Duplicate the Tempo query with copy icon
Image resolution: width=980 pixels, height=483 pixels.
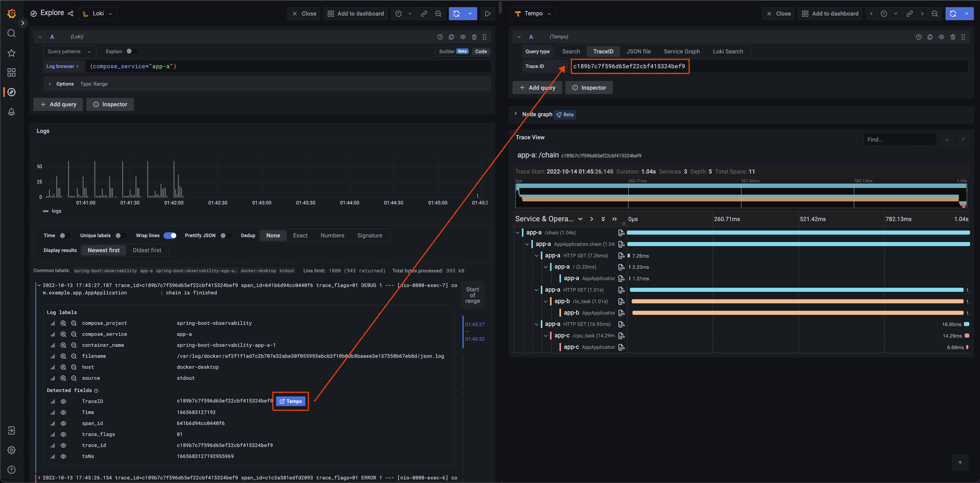pyautogui.click(x=930, y=37)
